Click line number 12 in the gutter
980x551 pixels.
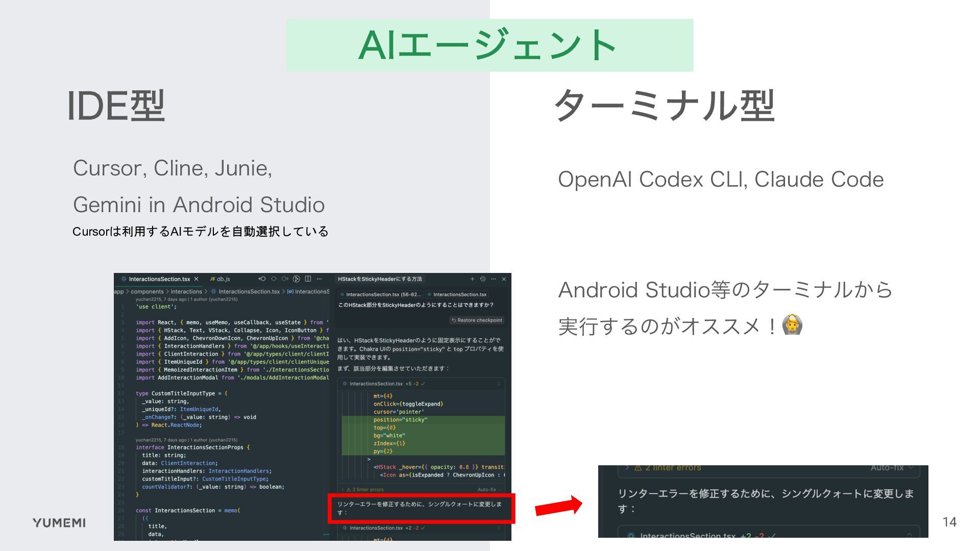pos(121,394)
